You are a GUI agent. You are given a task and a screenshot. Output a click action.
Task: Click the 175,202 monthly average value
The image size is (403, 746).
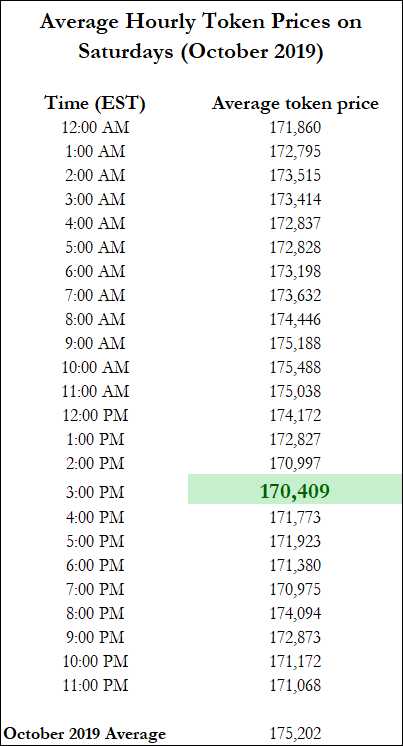[295, 733]
